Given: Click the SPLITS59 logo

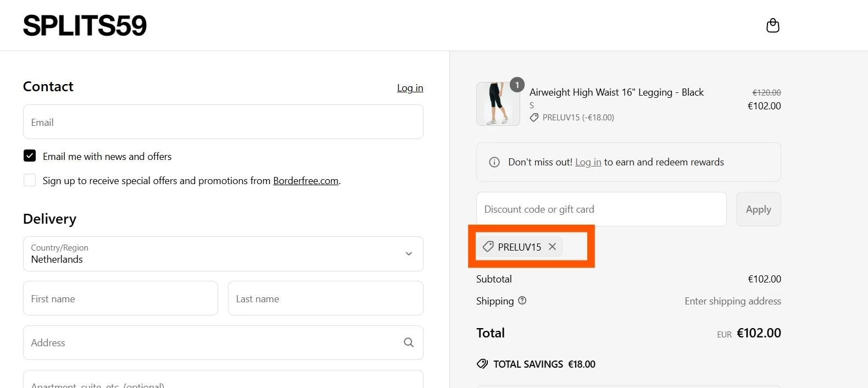Looking at the screenshot, I should [x=85, y=26].
